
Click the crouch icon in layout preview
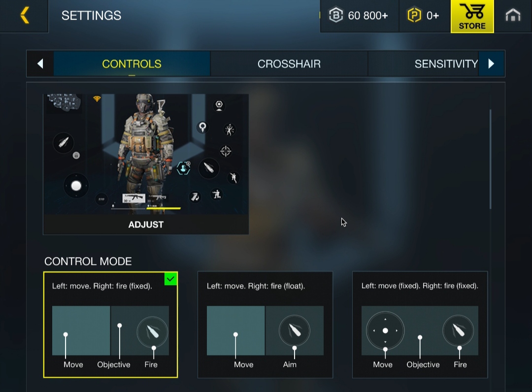pyautogui.click(x=216, y=195)
